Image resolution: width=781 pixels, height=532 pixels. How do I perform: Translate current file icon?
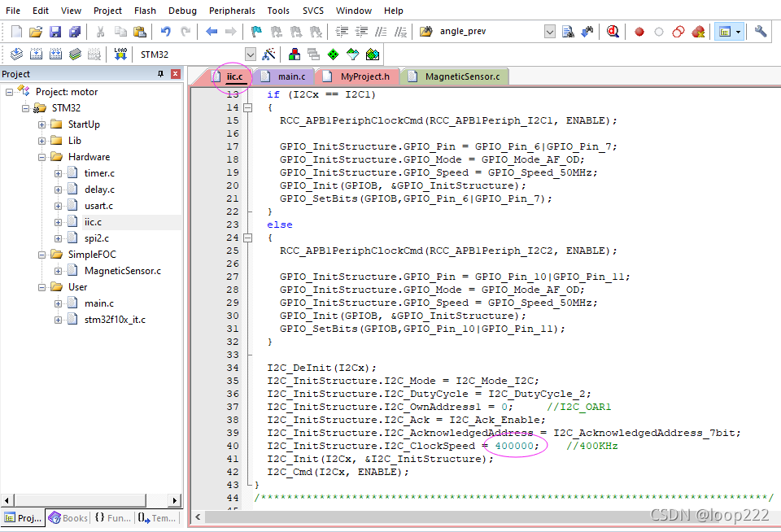point(16,55)
